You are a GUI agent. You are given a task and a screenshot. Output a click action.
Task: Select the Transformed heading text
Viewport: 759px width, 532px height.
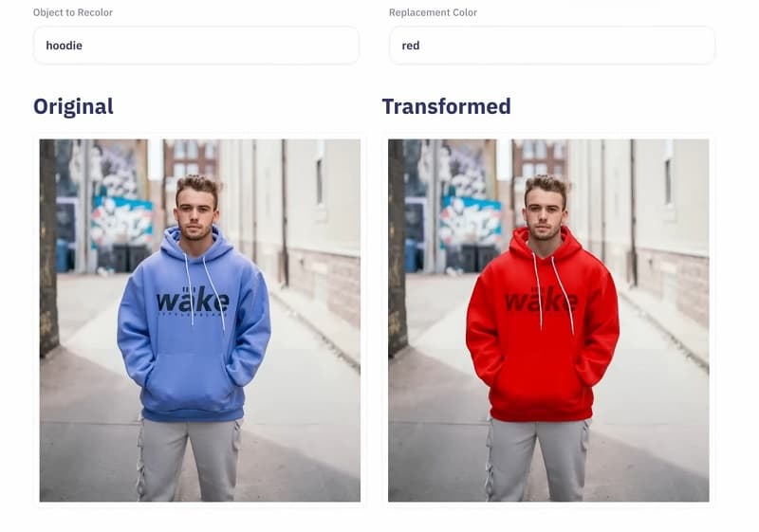coord(446,106)
